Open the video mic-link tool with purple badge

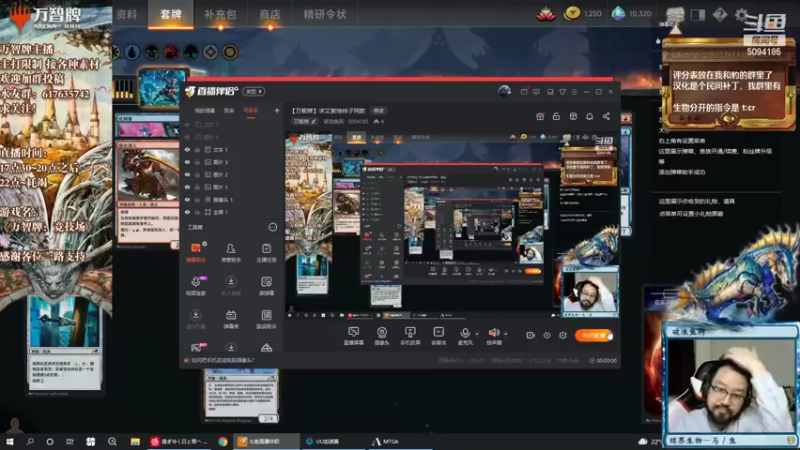click(196, 285)
